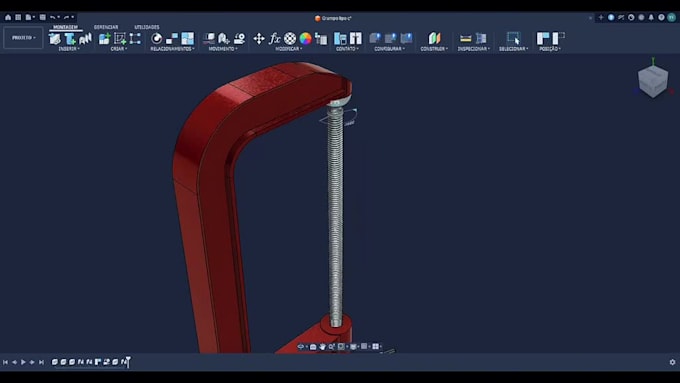Click the third Inserir pattern icon

(85, 39)
